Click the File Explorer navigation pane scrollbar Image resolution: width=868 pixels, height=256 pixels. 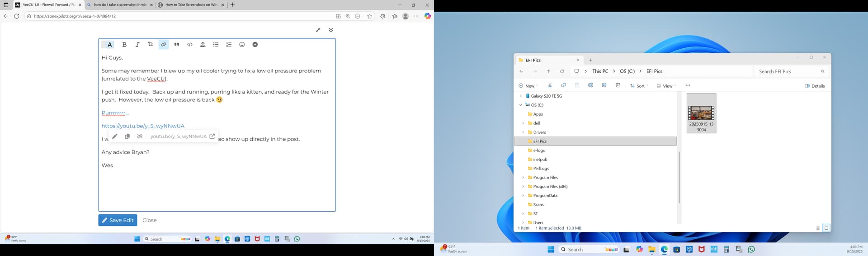[679, 177]
